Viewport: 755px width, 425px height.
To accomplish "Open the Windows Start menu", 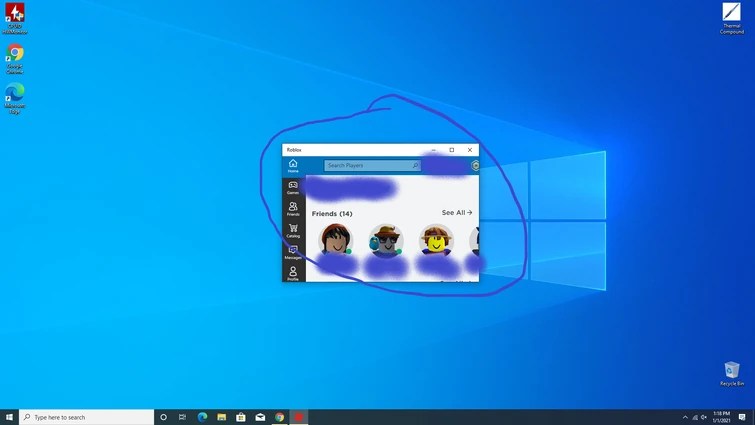I will click(x=9, y=417).
